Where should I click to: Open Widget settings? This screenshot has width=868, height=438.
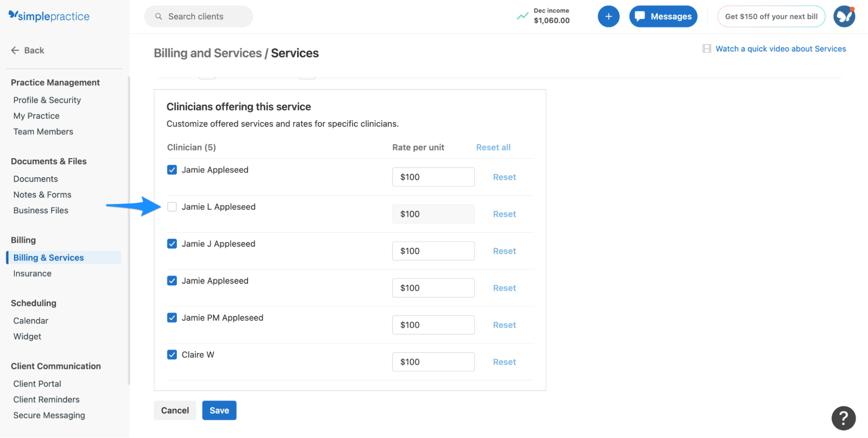27,336
